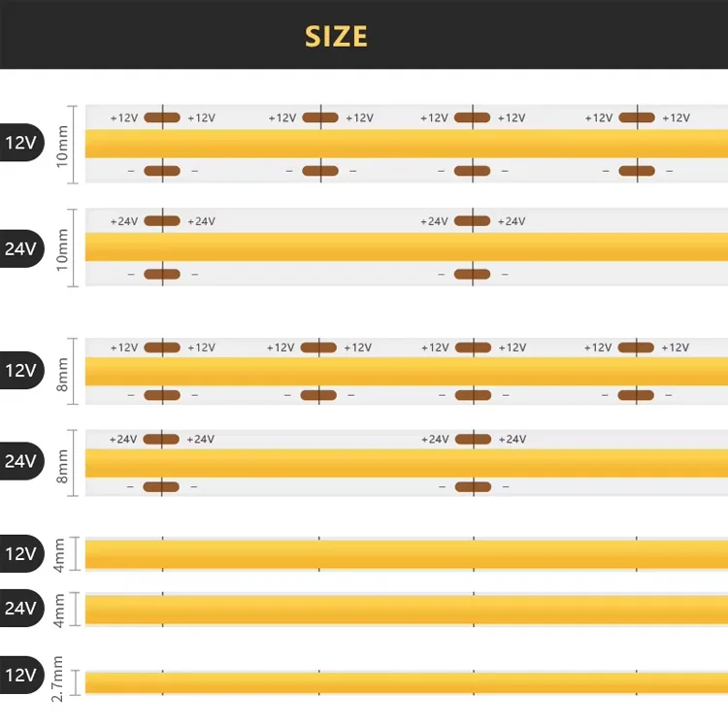Image resolution: width=728 pixels, height=728 pixels.
Task: Select the 12V badge for the 2.7mm strip
Action: pyautogui.click(x=21, y=674)
